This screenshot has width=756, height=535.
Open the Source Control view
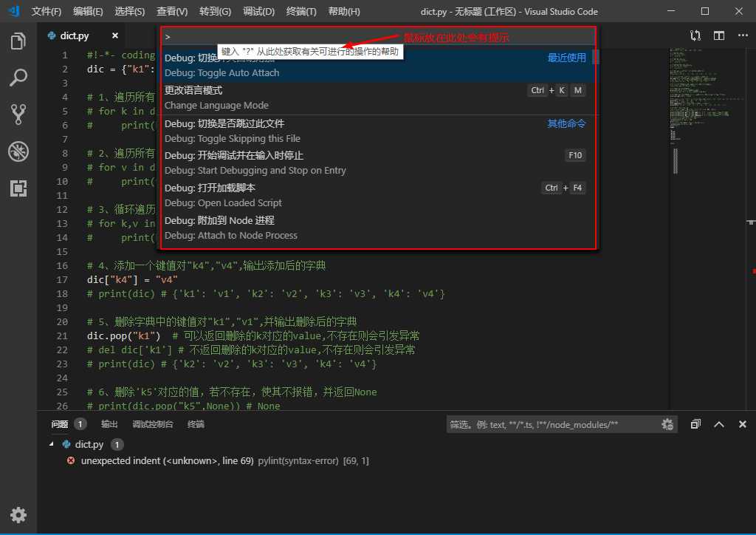click(x=18, y=115)
